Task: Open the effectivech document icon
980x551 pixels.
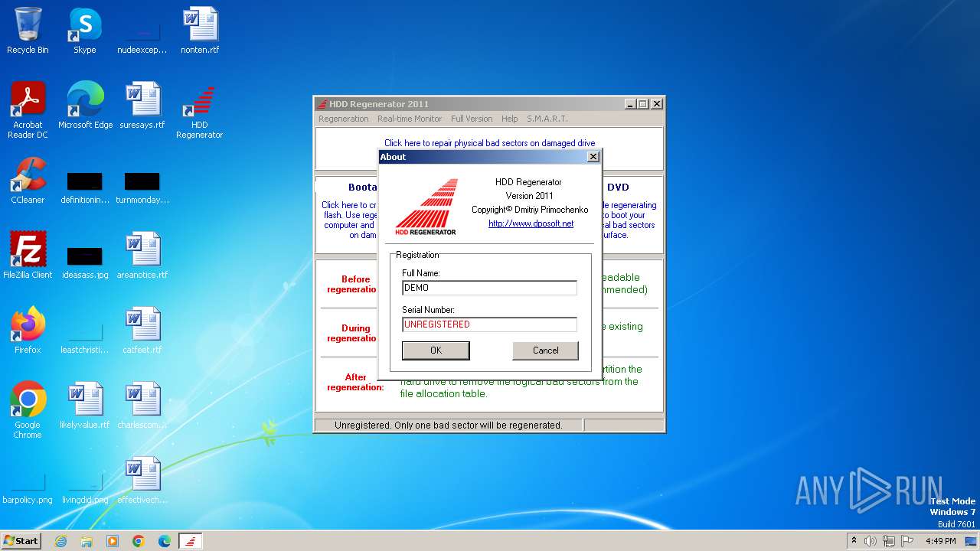Action: click(x=142, y=481)
